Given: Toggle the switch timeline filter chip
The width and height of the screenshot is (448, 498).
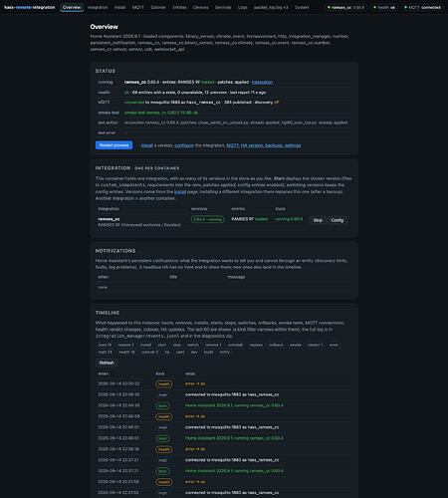Looking at the screenshot, I should coord(193,345).
